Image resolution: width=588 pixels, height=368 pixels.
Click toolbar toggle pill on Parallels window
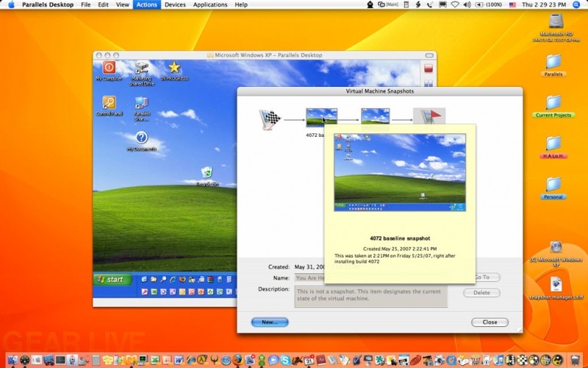coord(429,55)
